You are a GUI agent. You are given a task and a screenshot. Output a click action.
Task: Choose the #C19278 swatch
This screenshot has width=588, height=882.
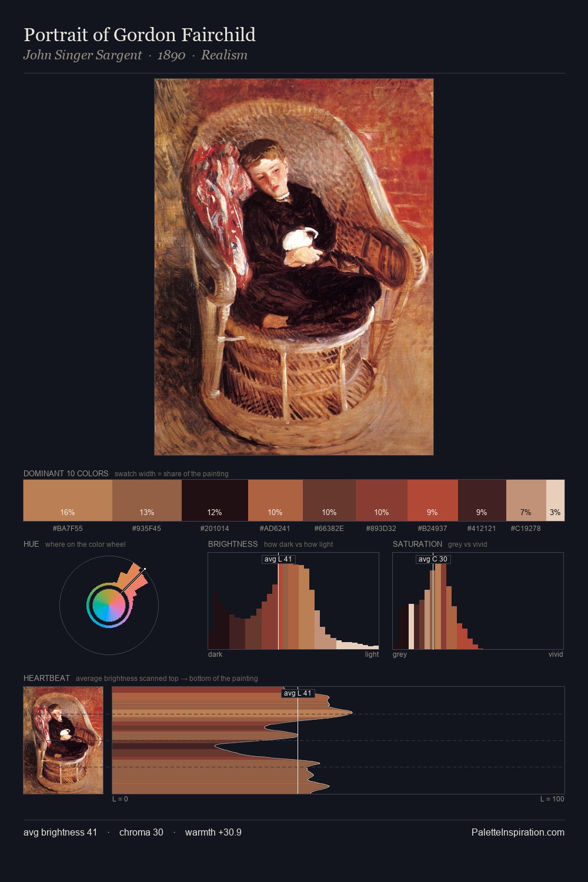[x=526, y=500]
